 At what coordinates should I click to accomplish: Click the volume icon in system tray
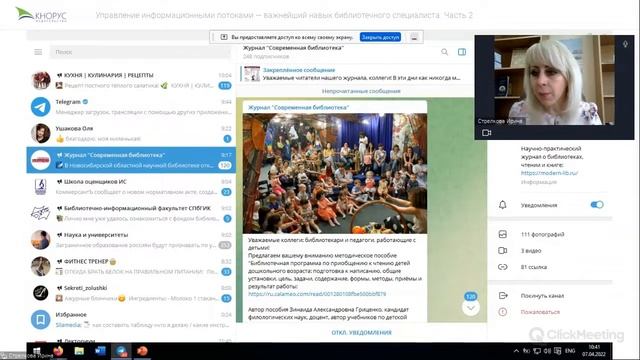[x=547, y=351]
